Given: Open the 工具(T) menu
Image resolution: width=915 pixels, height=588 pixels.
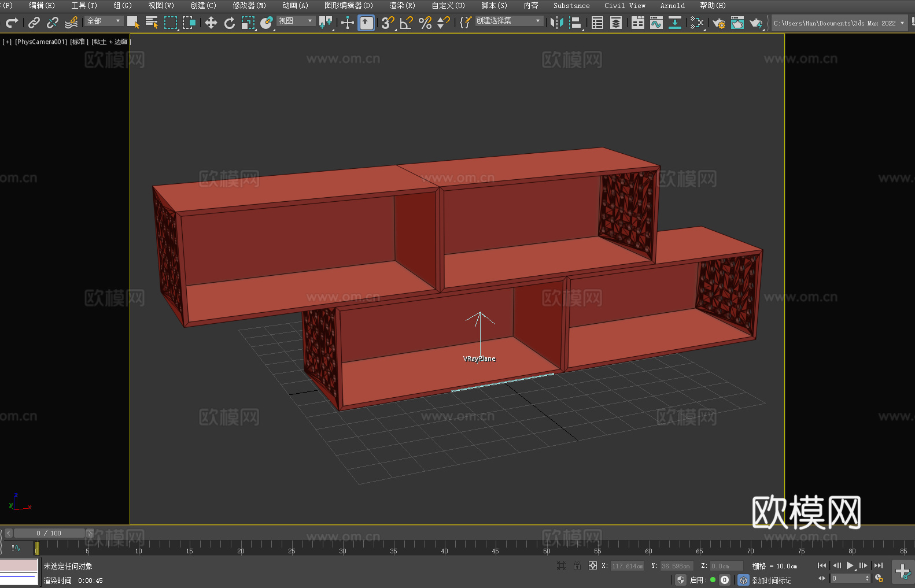Looking at the screenshot, I should click(x=84, y=5).
